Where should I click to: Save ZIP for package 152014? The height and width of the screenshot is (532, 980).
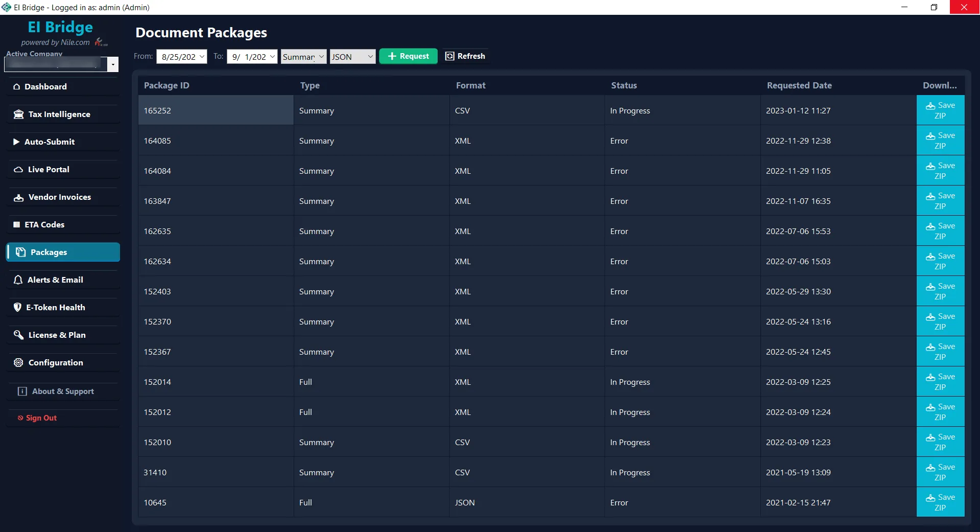(x=940, y=382)
